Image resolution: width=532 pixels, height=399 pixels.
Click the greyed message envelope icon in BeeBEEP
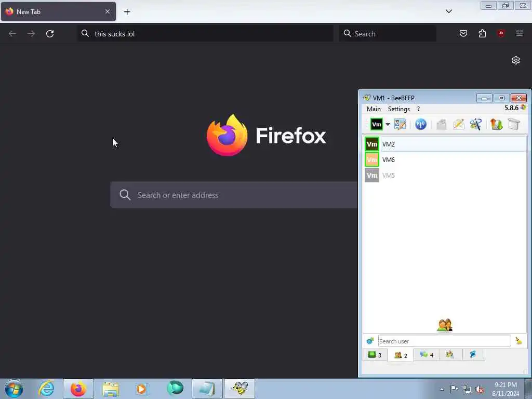pyautogui.click(x=442, y=124)
